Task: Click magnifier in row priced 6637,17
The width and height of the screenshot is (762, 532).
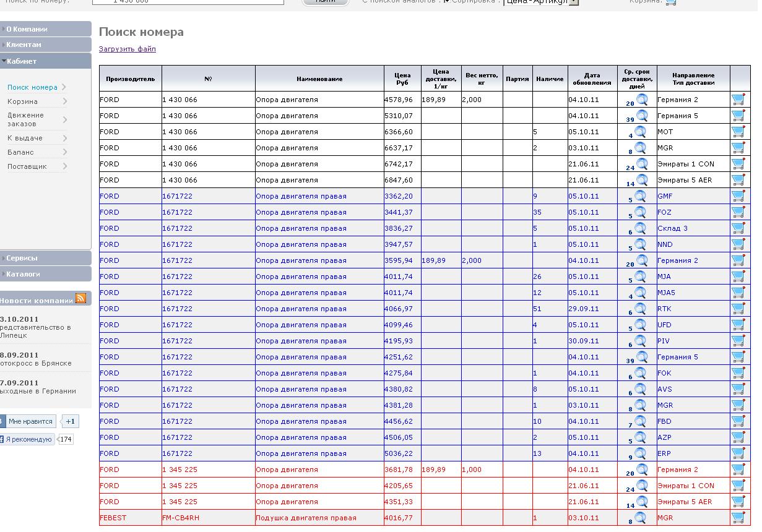Action: [x=640, y=147]
